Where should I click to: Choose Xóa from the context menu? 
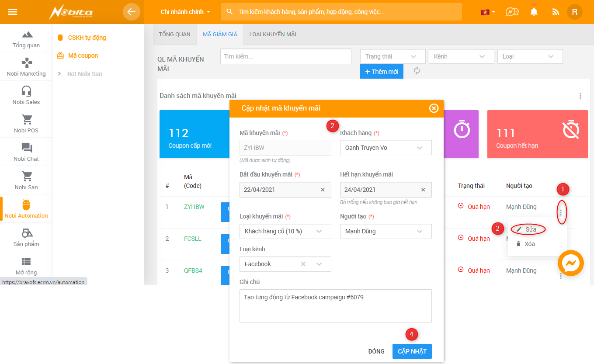[529, 244]
